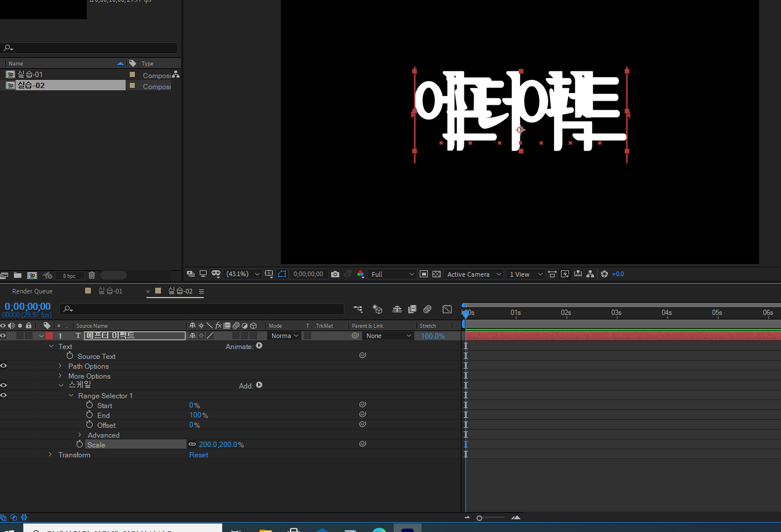Open flowchart icon next to 실습-01 in Project

pos(175,75)
